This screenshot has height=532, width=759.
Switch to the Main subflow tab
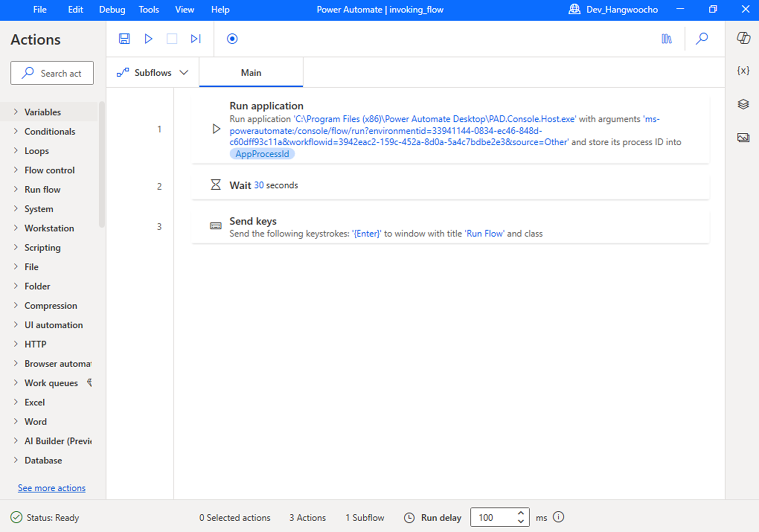click(251, 72)
